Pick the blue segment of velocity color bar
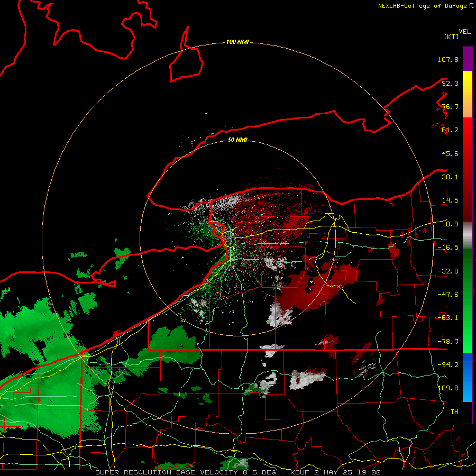Viewport: 476px width, 476px height. coord(467,377)
